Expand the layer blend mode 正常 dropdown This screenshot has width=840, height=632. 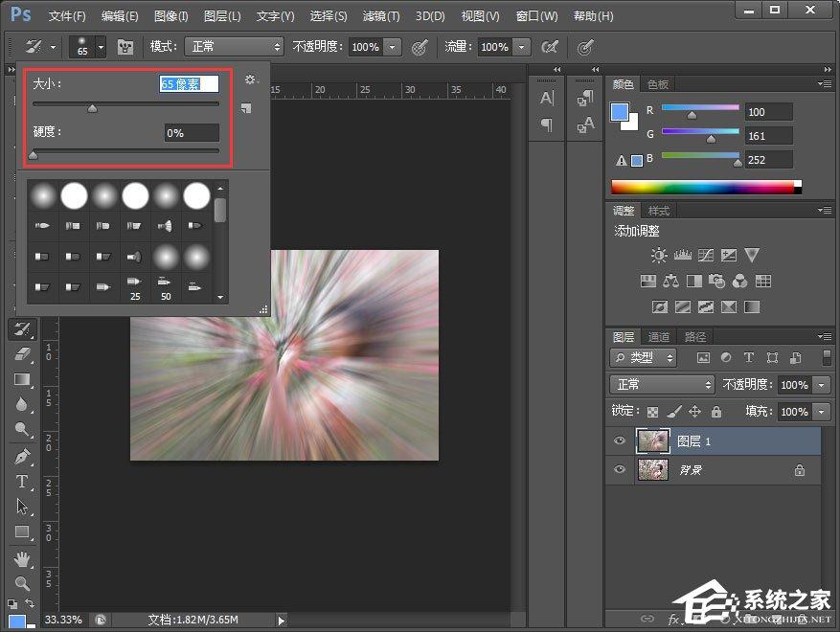pyautogui.click(x=663, y=384)
